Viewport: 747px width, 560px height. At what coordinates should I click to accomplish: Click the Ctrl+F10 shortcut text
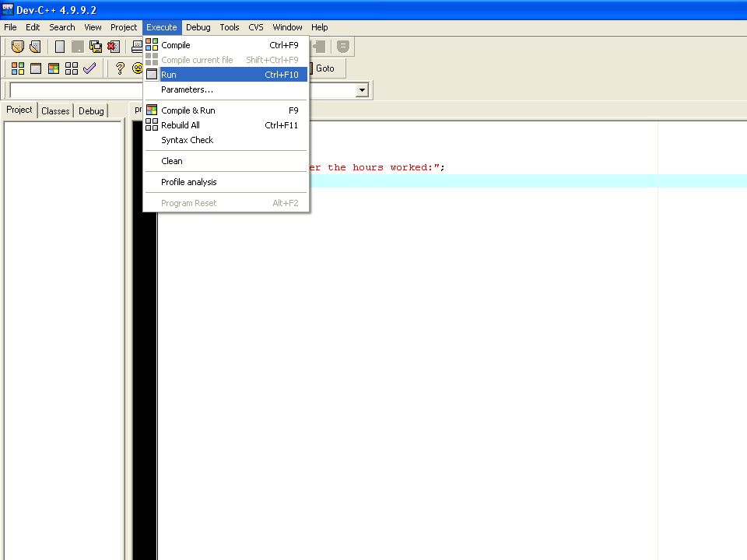[281, 75]
